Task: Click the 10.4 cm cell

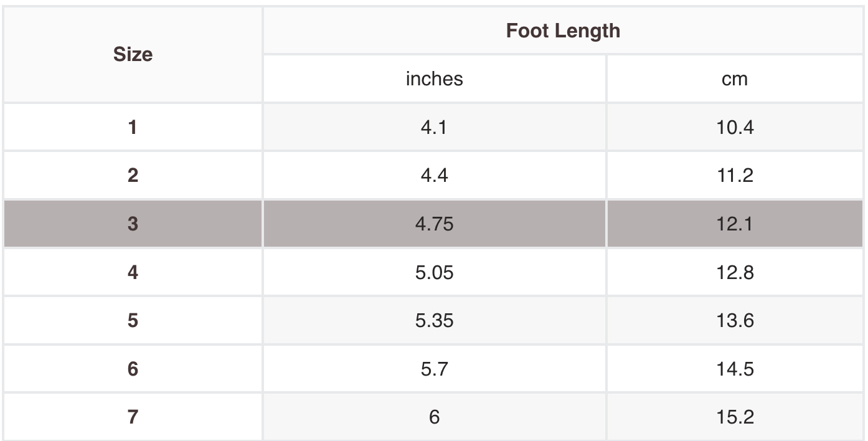Action: [x=735, y=127]
